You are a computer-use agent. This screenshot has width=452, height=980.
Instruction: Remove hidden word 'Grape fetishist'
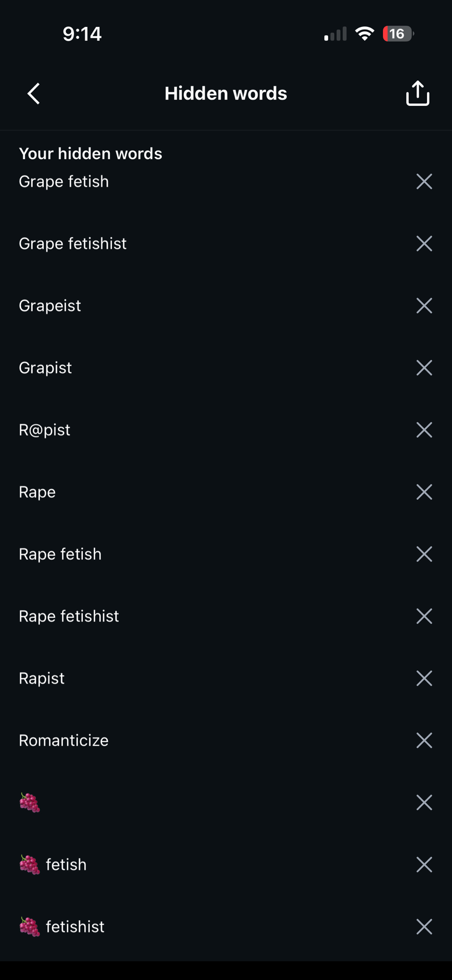(x=424, y=244)
